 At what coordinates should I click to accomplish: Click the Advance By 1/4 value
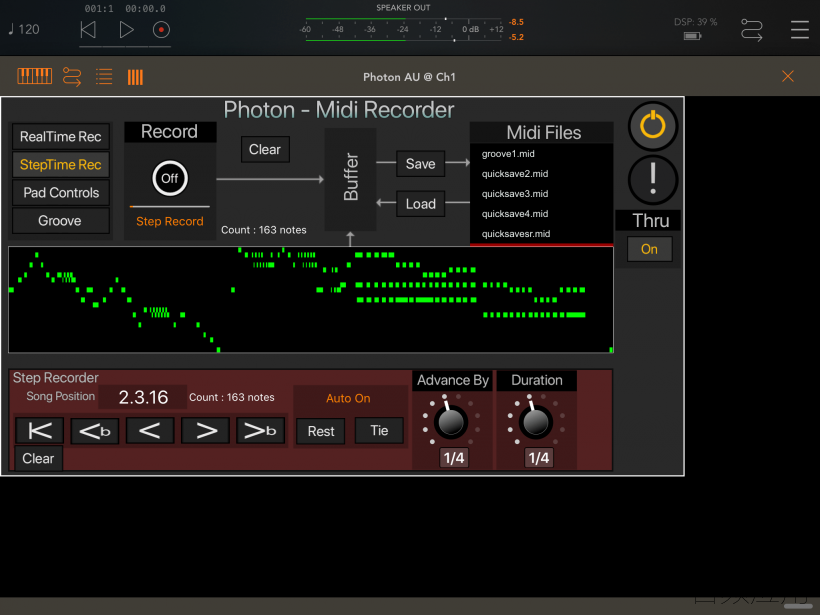click(453, 458)
